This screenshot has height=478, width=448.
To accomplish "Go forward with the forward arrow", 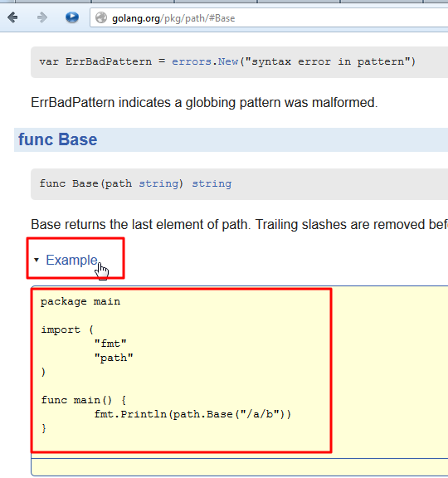I will coord(42,17).
